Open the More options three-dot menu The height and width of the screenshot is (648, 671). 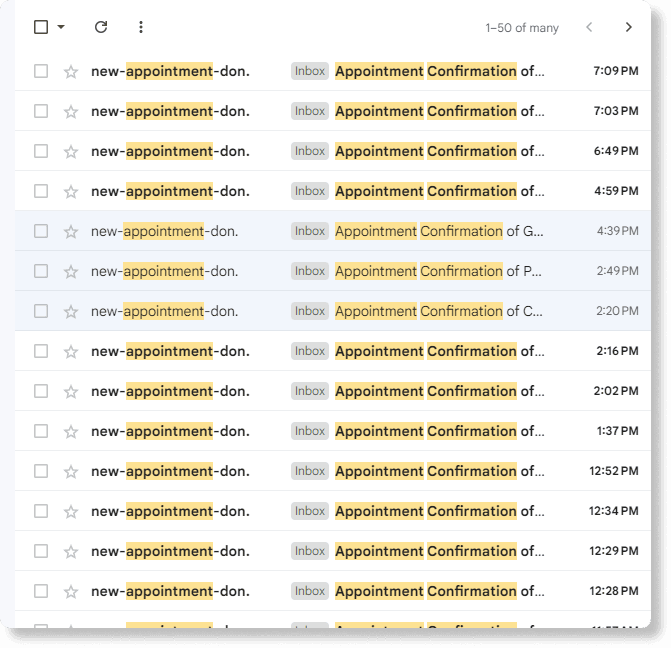pyautogui.click(x=141, y=27)
